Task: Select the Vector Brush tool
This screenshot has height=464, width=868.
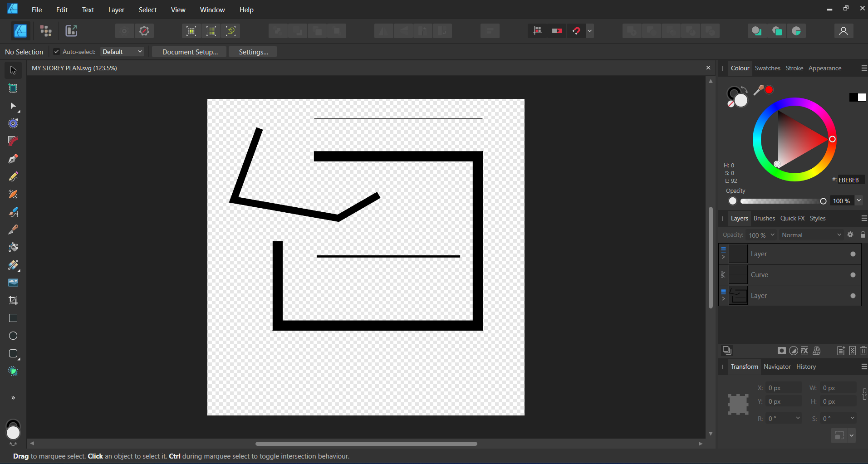Action: click(x=13, y=212)
